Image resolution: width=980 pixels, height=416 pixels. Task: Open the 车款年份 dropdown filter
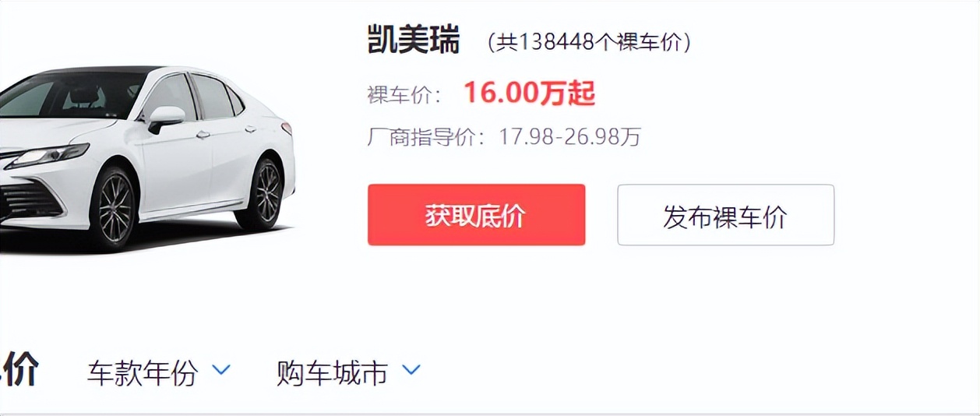click(159, 373)
